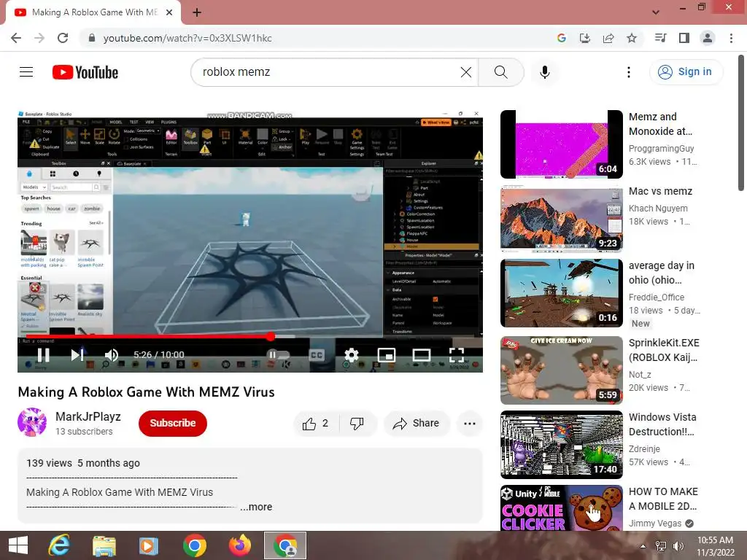Viewport: 747px width, 560px height.
Task: Click the address bar URL
Action: point(187,38)
